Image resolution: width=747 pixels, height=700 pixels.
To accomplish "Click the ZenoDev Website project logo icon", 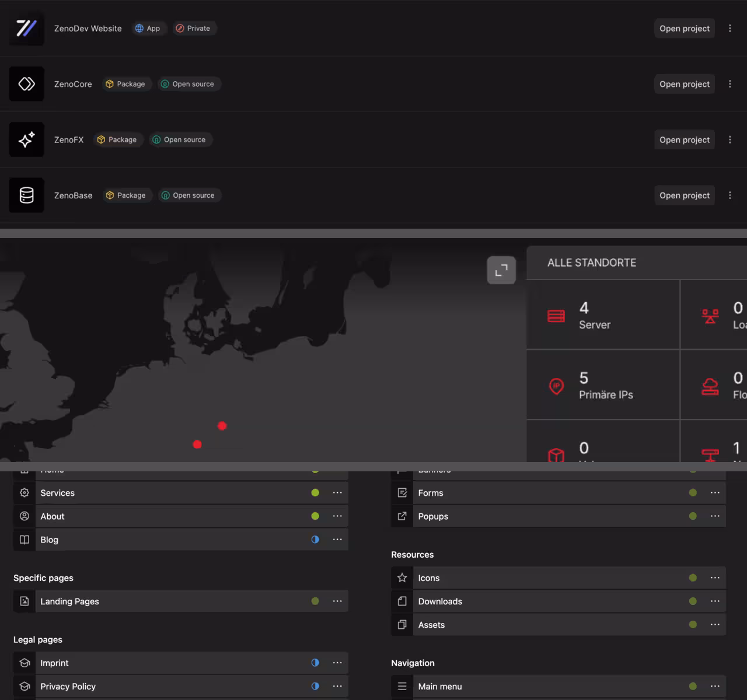I will pyautogui.click(x=26, y=28).
